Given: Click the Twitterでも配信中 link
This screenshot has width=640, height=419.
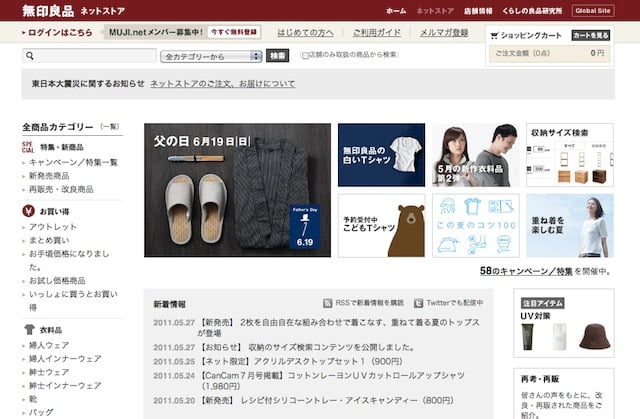Looking at the screenshot, I should click(x=455, y=303).
